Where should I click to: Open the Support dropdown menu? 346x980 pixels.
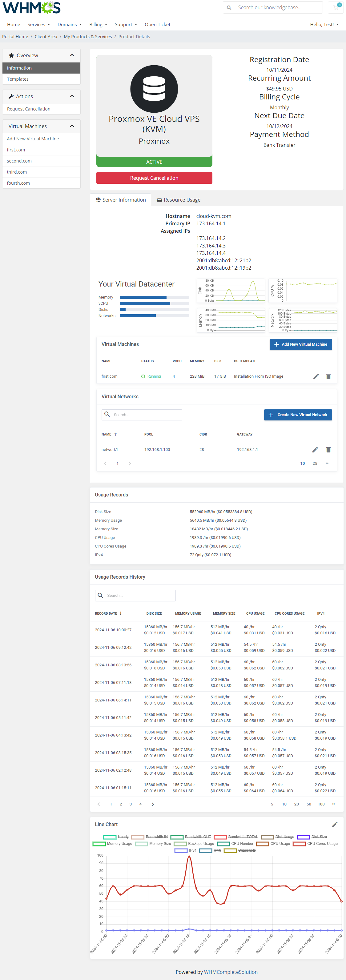pos(126,24)
